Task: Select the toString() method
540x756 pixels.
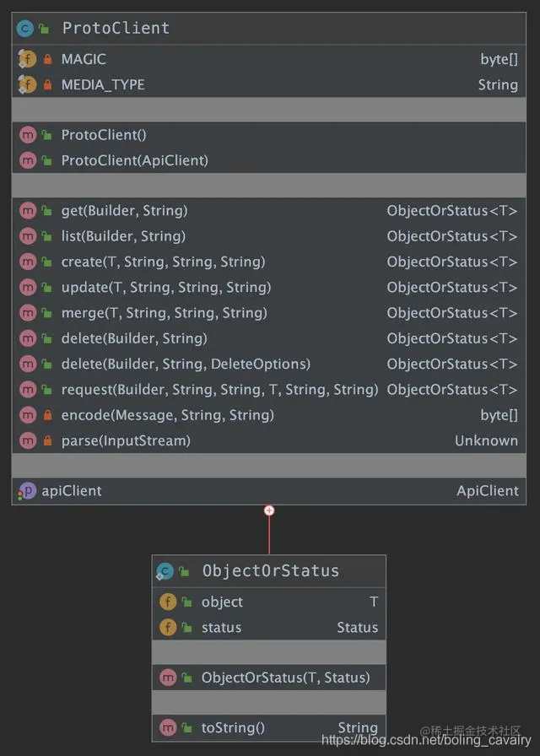Action: point(233,728)
